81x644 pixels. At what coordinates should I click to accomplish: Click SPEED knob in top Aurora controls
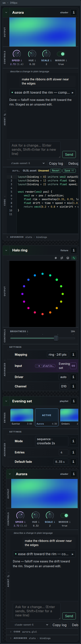tap(17, 54)
